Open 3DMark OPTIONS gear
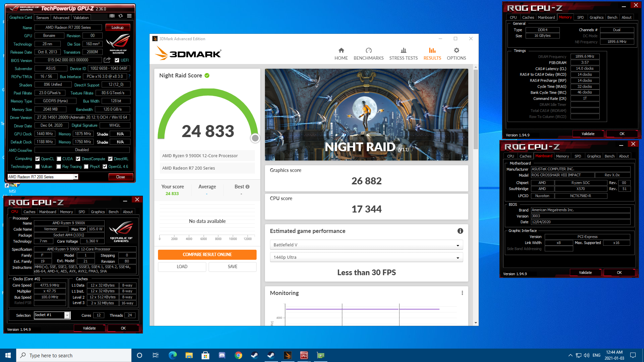 click(x=456, y=54)
